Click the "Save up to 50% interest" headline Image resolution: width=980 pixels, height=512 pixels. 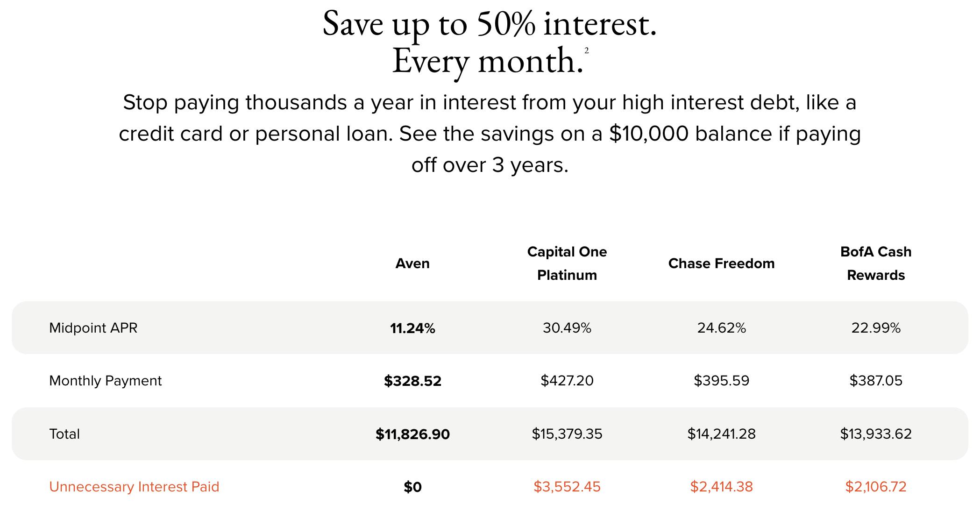click(490, 24)
